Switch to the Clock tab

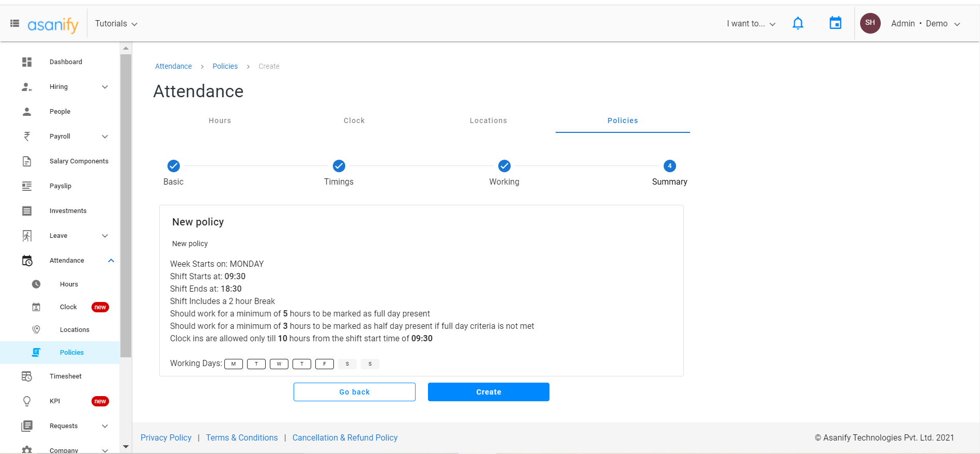(354, 120)
